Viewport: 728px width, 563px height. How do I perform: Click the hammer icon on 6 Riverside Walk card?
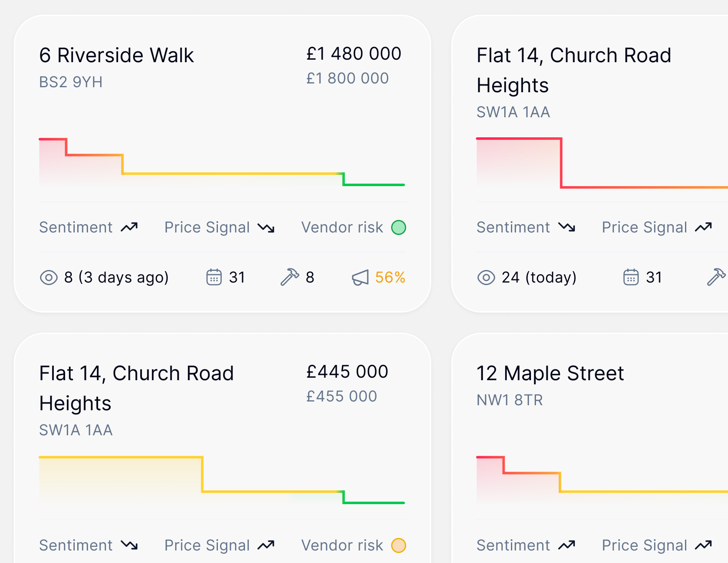(x=290, y=277)
